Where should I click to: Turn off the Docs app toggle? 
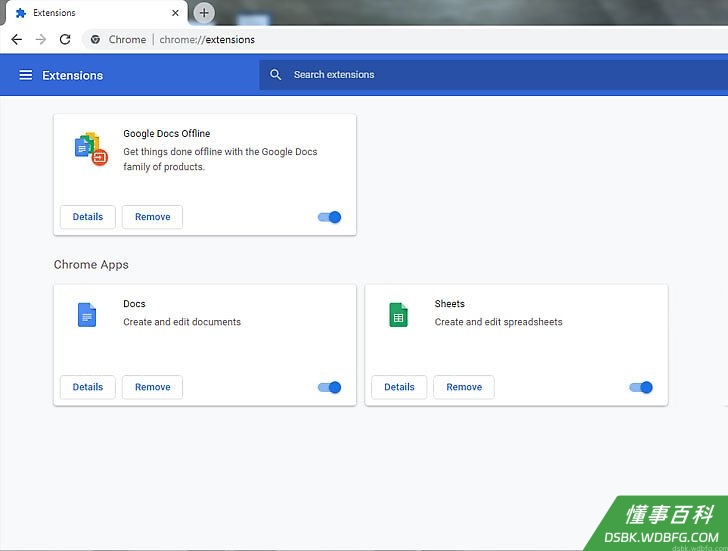(x=329, y=387)
